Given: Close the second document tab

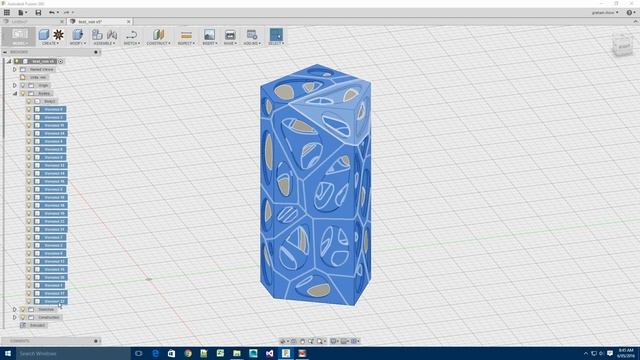Looking at the screenshot, I should [x=129, y=22].
